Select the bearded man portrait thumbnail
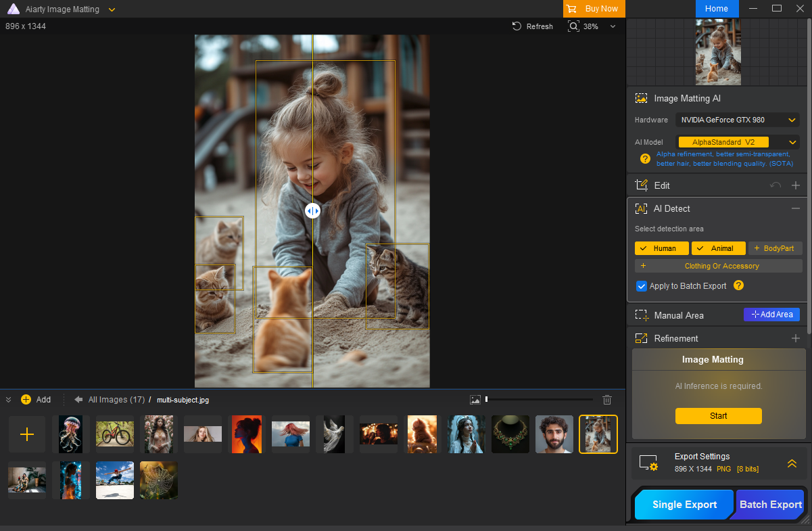Image resolution: width=812 pixels, height=531 pixels. click(554, 434)
